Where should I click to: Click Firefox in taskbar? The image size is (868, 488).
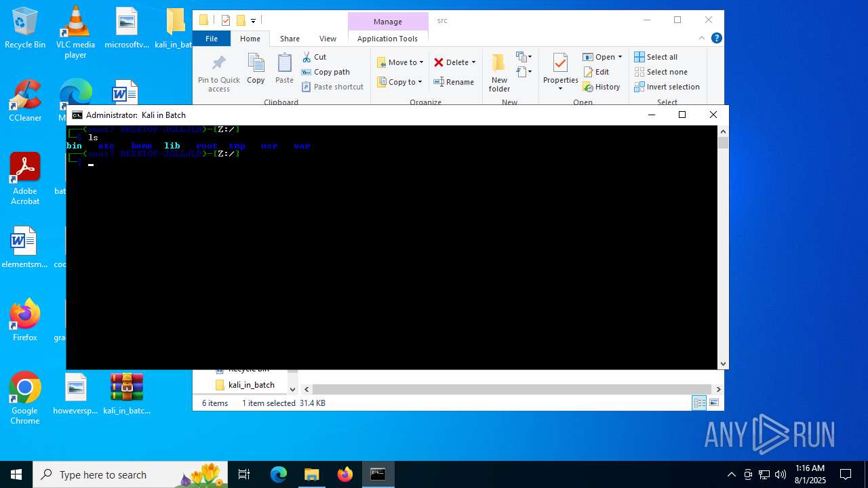[345, 474]
